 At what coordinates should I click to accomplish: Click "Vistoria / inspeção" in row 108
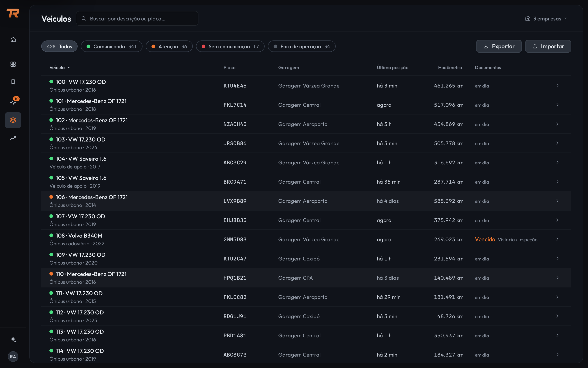click(x=518, y=240)
